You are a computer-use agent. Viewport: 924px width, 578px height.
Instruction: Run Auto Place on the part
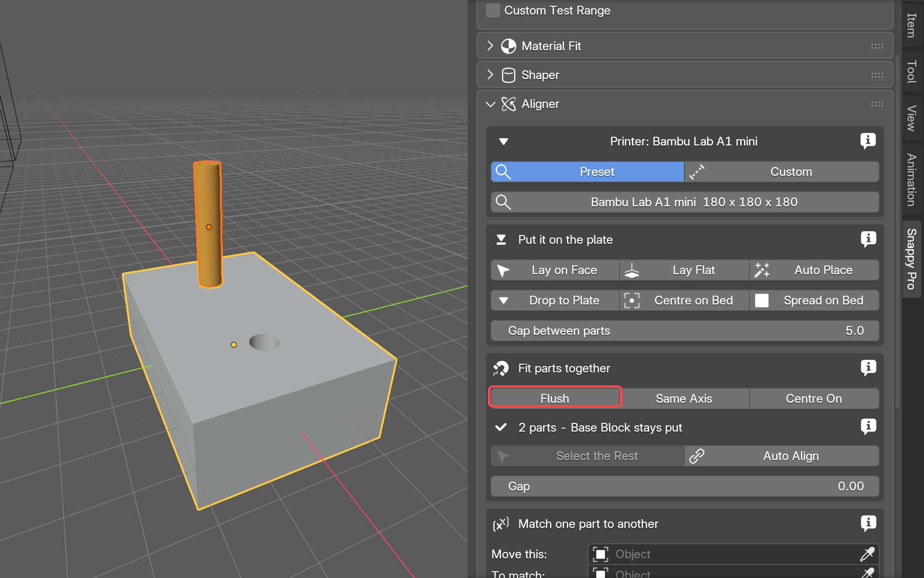click(814, 270)
